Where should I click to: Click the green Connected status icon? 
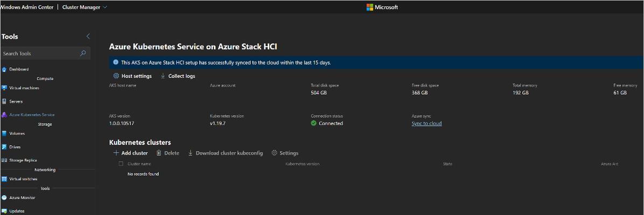click(x=314, y=123)
